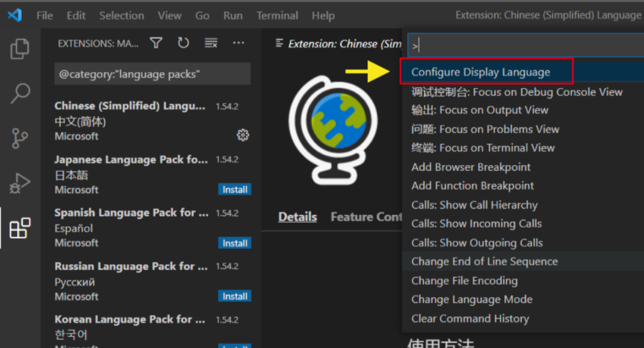Open Russian Language Pack list entry title

131,266
